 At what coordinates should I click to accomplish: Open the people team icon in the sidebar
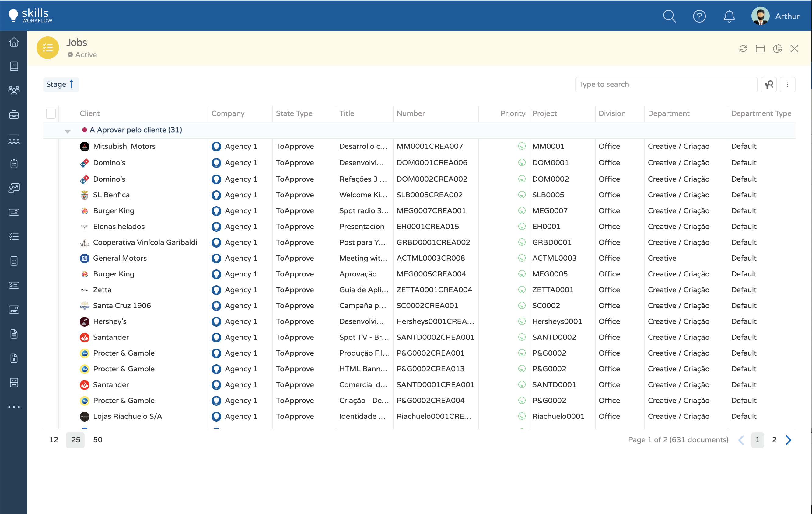click(x=14, y=90)
